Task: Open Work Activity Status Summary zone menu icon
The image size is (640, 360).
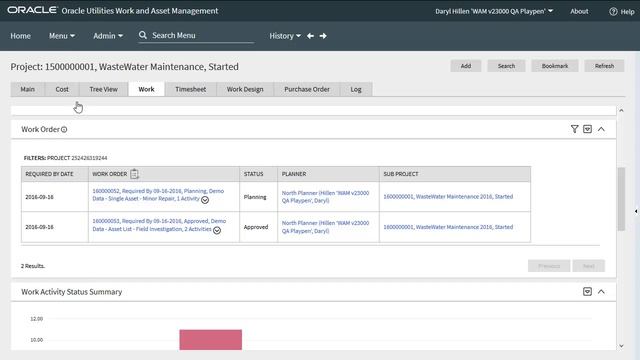Action: (587, 291)
